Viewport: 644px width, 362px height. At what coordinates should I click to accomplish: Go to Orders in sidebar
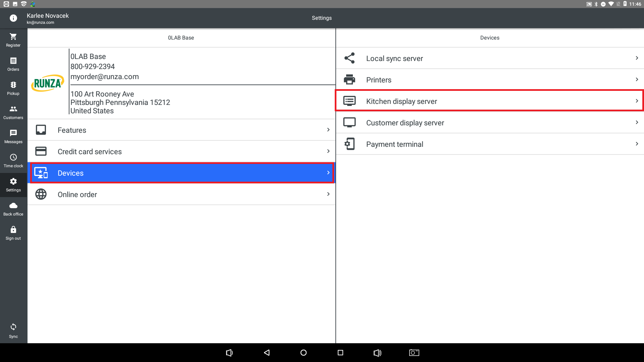13,64
